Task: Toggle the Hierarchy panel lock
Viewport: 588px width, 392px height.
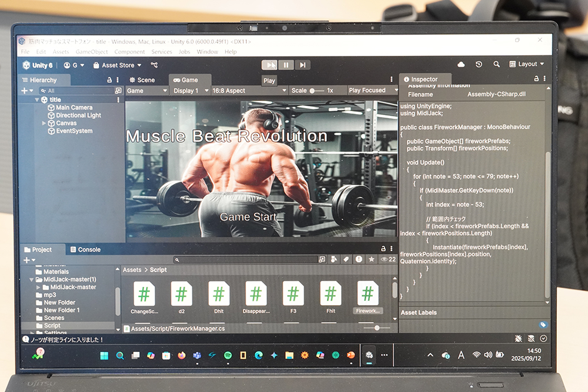Action: 109,80
